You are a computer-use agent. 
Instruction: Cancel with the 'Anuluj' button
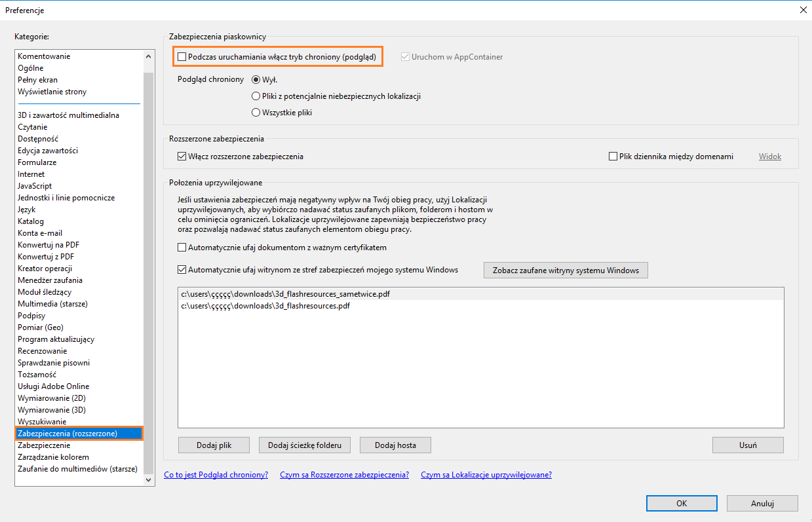(x=763, y=503)
